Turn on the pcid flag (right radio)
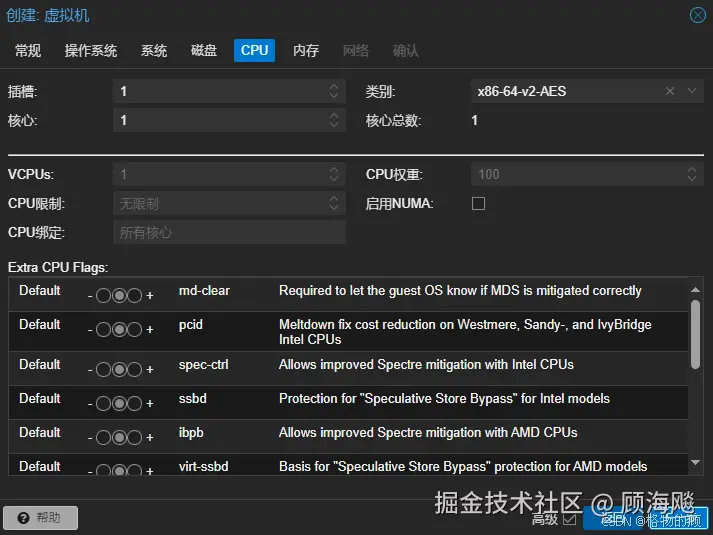 [134, 330]
